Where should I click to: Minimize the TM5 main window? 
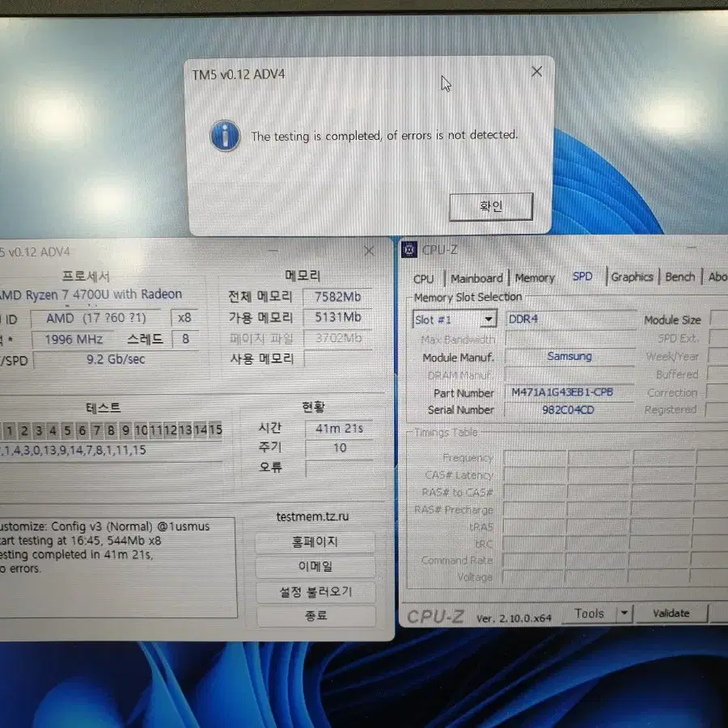coord(273,252)
